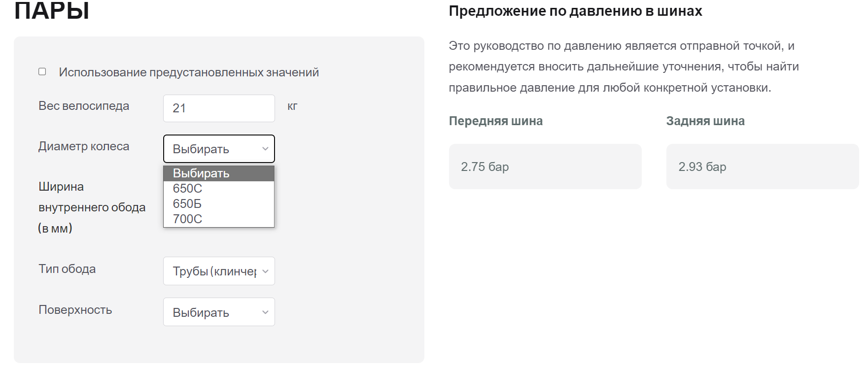The image size is (868, 370).
Task: Open the 'Тип обода' dropdown
Action: 219,271
